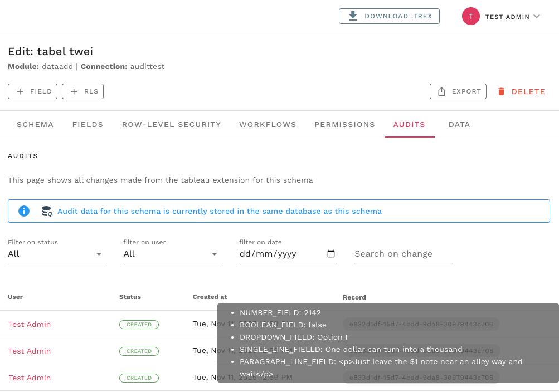Screen dimensions: 559x392
Task: Click the Search on change field
Action: pos(403,254)
